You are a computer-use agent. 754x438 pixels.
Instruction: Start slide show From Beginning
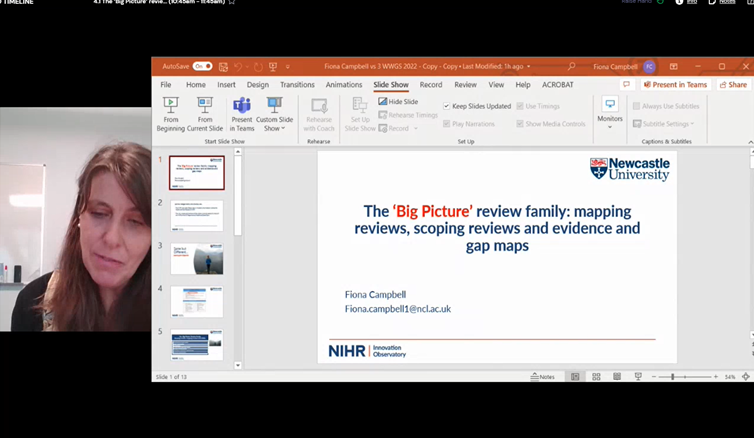[171, 114]
